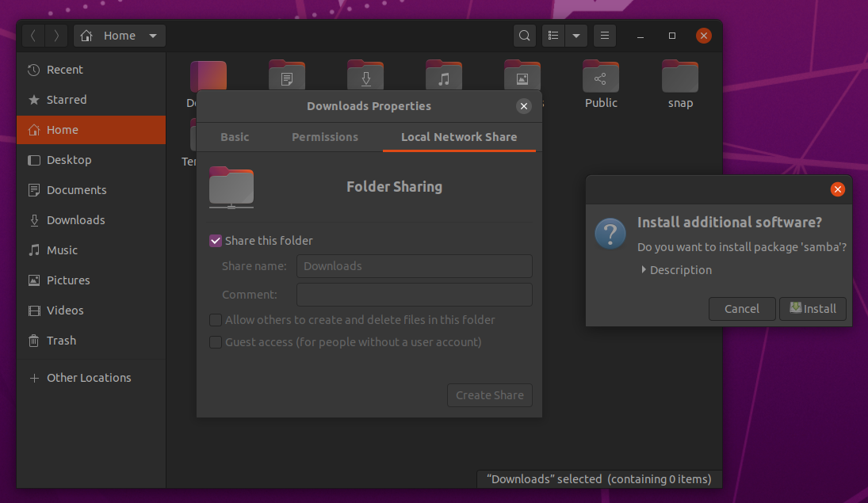Viewport: 868px width, 503px height.
Task: Switch to list view icon
Action: click(x=553, y=36)
